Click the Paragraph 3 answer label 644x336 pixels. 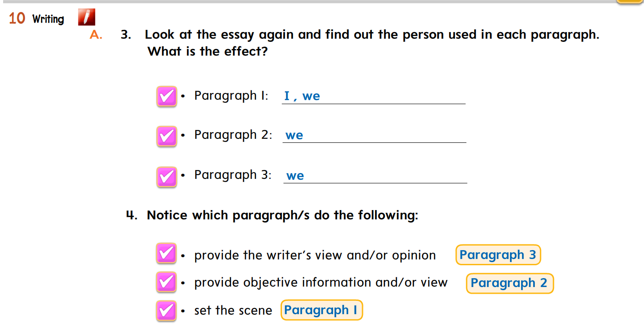pos(498,255)
